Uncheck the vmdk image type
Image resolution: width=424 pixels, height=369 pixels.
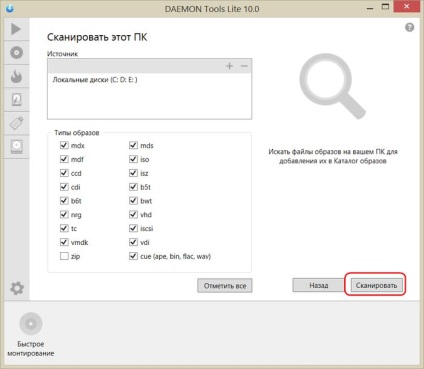coord(64,242)
